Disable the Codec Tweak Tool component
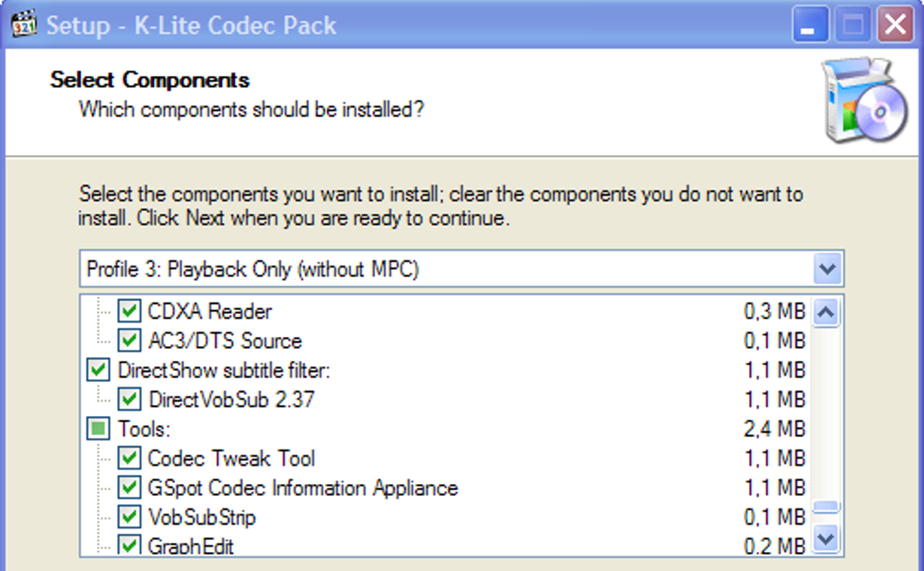Viewport: 924px width, 571px height. pos(129,459)
